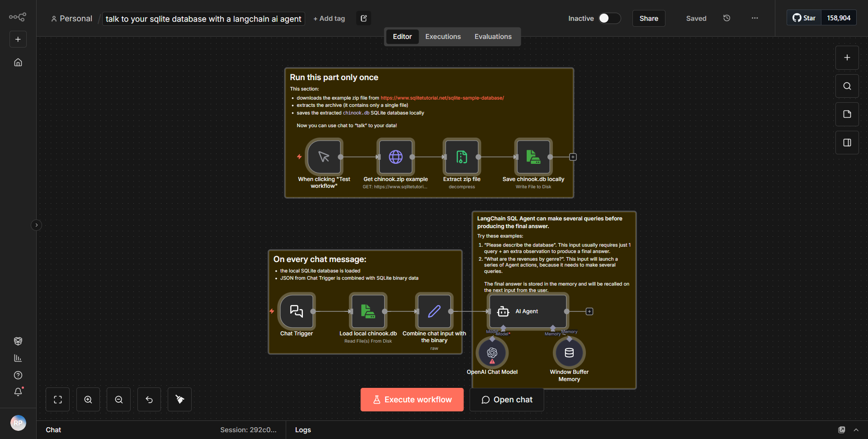Switch to the Executions tab
The height and width of the screenshot is (439, 868).
point(443,36)
